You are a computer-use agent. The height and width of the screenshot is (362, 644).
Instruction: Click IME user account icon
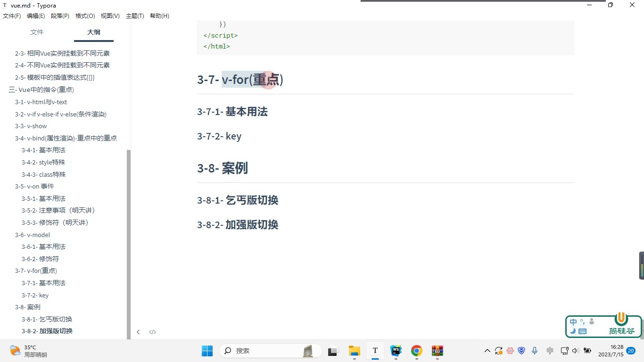click(592, 321)
